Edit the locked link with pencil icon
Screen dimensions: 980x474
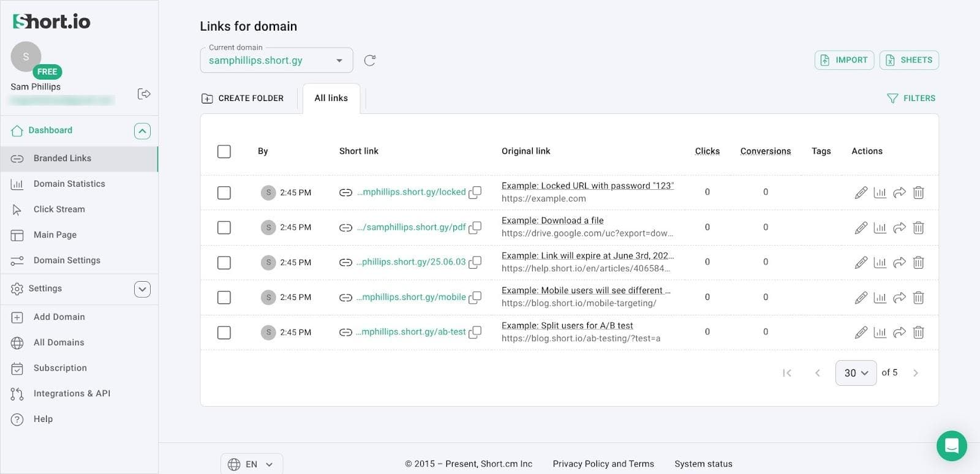(861, 192)
